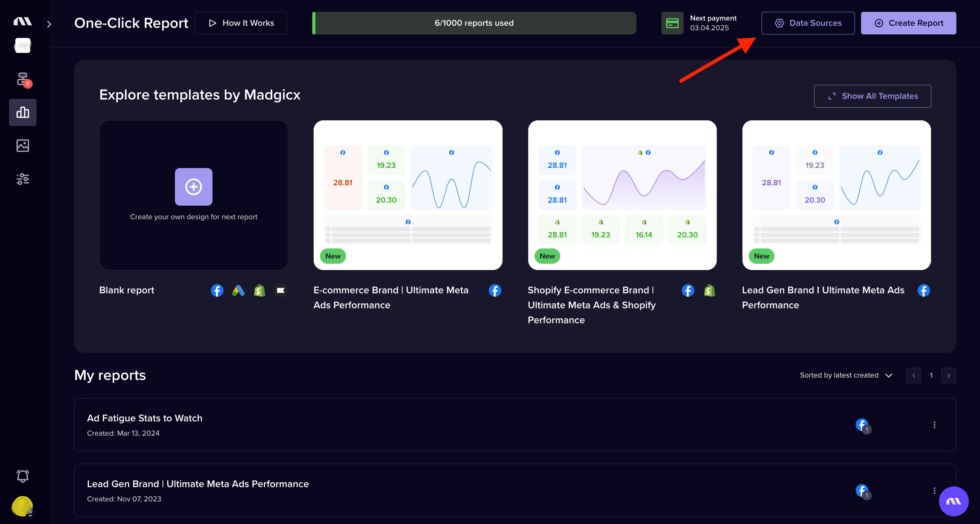The image size is (980, 524).
Task: Open the image creatives sidebar icon
Action: (x=23, y=145)
